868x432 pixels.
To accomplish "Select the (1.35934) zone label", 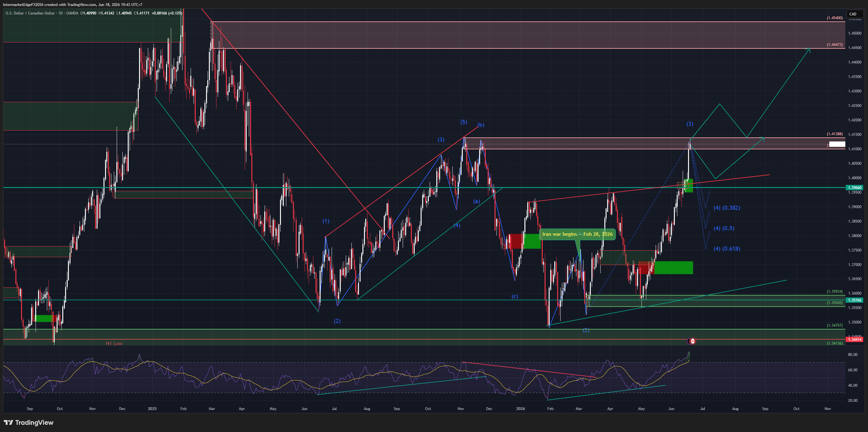I will [835, 291].
